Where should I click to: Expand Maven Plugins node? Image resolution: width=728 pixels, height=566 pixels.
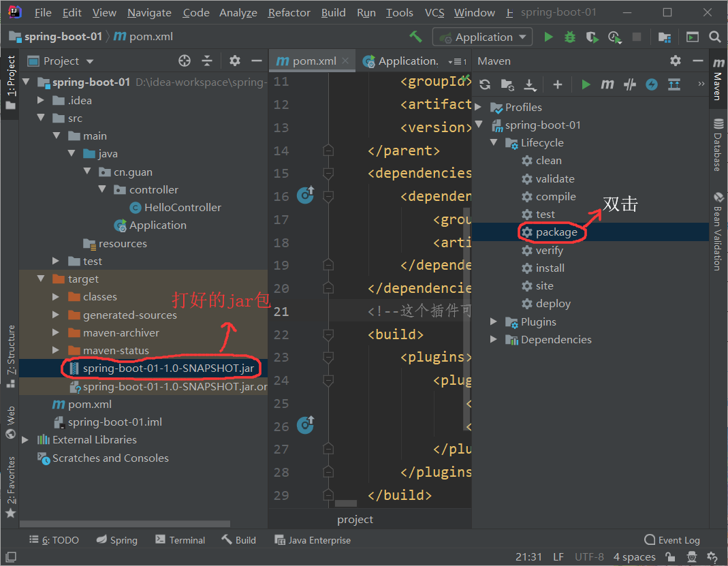[494, 321]
